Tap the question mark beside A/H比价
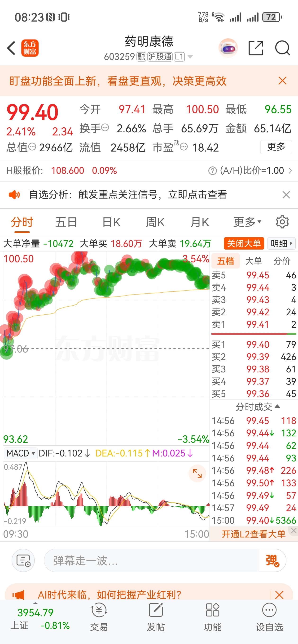Image resolution: width=298 pixels, height=644 pixels. [x=212, y=171]
